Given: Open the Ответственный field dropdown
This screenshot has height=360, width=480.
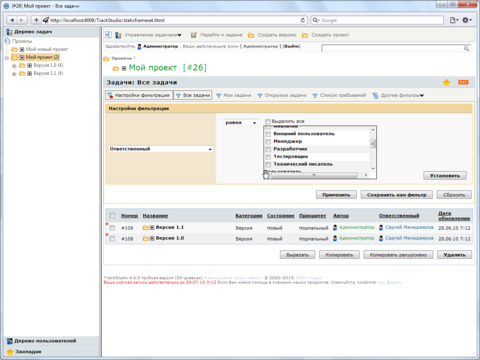Looking at the screenshot, I should pos(161,149).
